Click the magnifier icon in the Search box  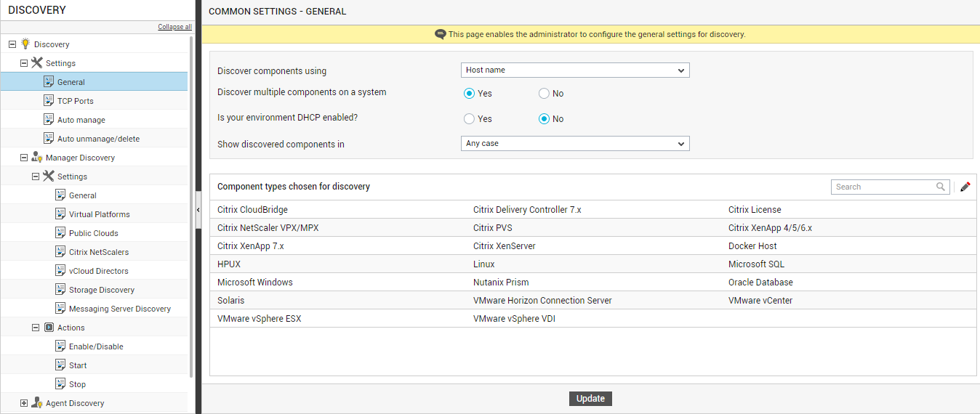tap(941, 187)
